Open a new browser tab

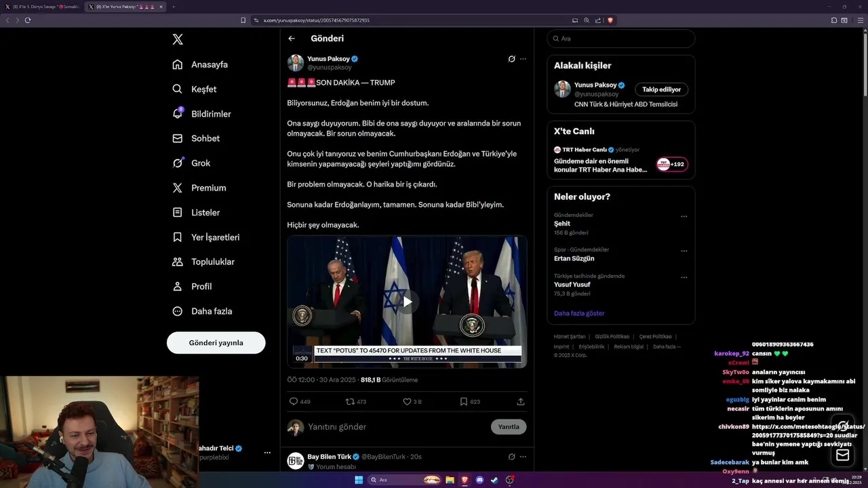pyautogui.click(x=174, y=7)
